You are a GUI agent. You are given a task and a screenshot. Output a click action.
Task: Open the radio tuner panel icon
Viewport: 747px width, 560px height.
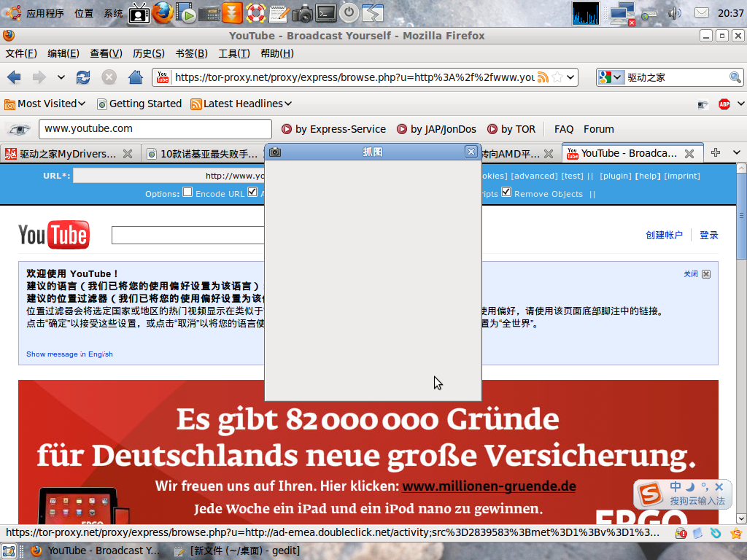click(x=209, y=14)
